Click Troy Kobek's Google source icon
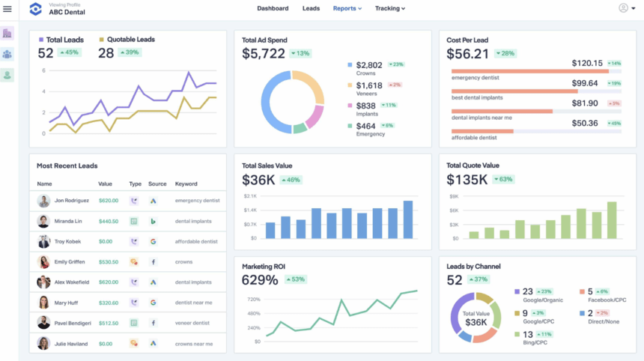The width and height of the screenshot is (644, 361). click(x=154, y=241)
